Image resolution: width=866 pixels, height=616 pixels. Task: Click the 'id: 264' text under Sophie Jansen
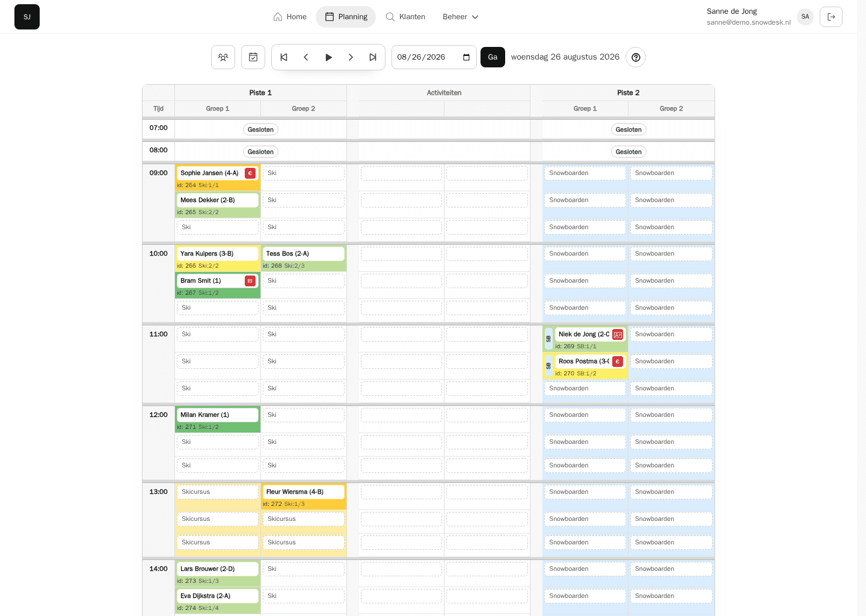tap(186, 185)
